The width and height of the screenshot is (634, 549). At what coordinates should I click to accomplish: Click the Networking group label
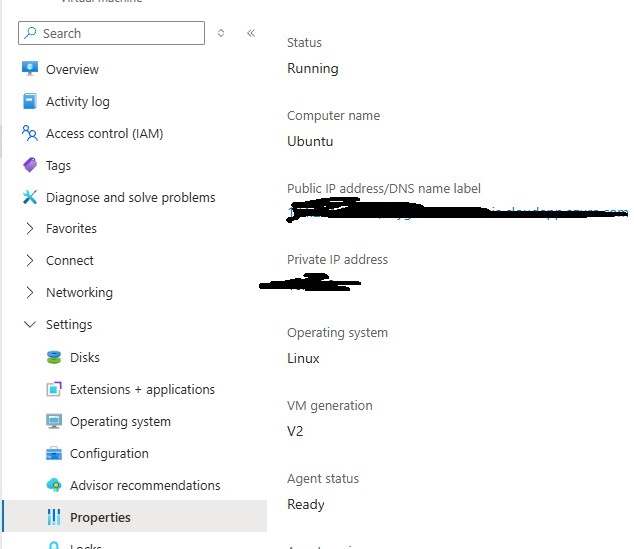[79, 292]
